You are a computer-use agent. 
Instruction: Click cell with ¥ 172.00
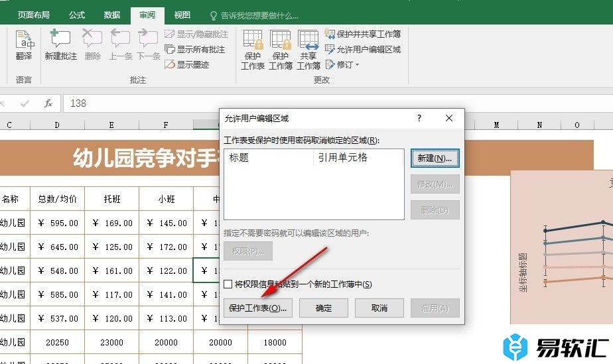166,247
